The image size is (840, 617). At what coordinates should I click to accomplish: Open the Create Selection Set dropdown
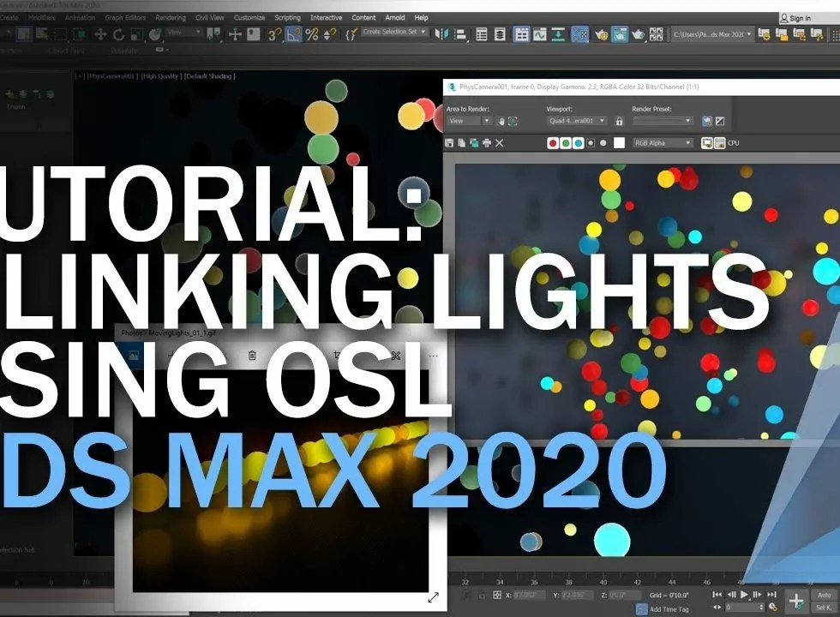(394, 33)
